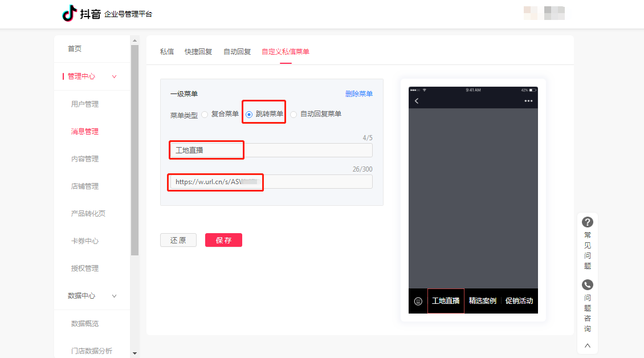Open 消息管理 in the sidebar
The image size is (644, 358).
pos(84,132)
